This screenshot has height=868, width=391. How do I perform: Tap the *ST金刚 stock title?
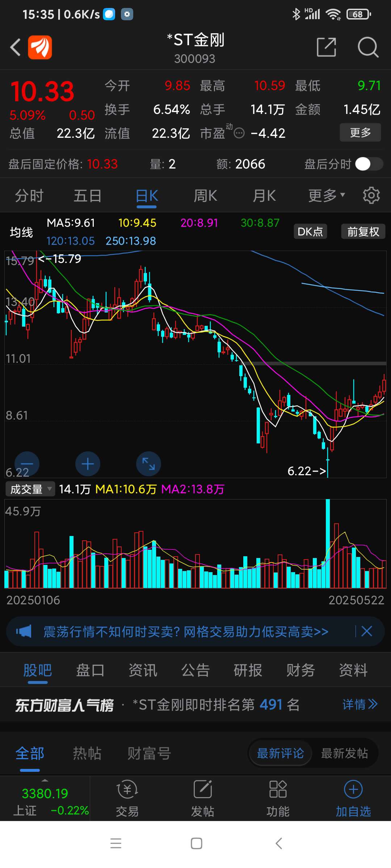(195, 40)
